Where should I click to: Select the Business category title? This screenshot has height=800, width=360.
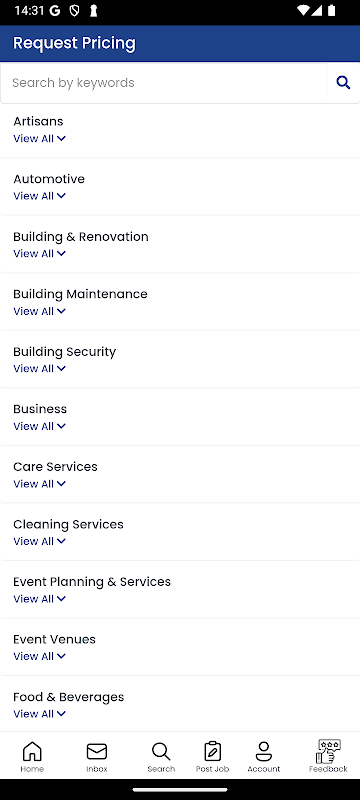(x=40, y=409)
